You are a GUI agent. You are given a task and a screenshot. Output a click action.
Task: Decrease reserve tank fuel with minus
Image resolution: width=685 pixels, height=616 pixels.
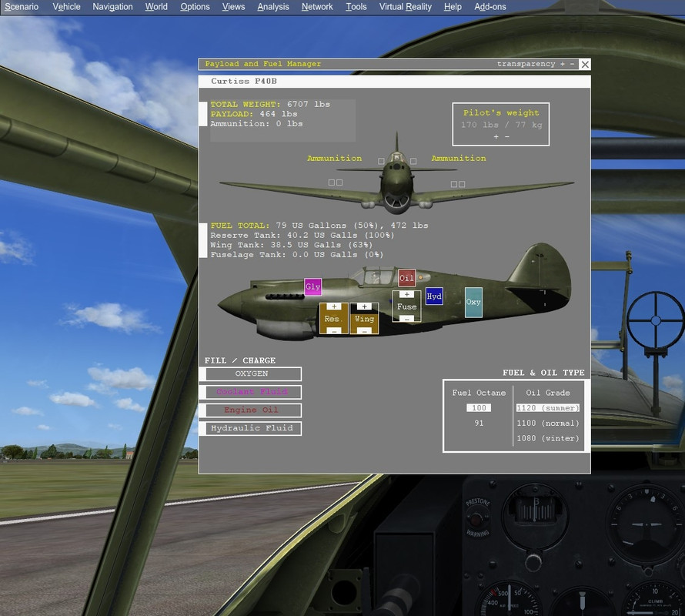coord(334,331)
